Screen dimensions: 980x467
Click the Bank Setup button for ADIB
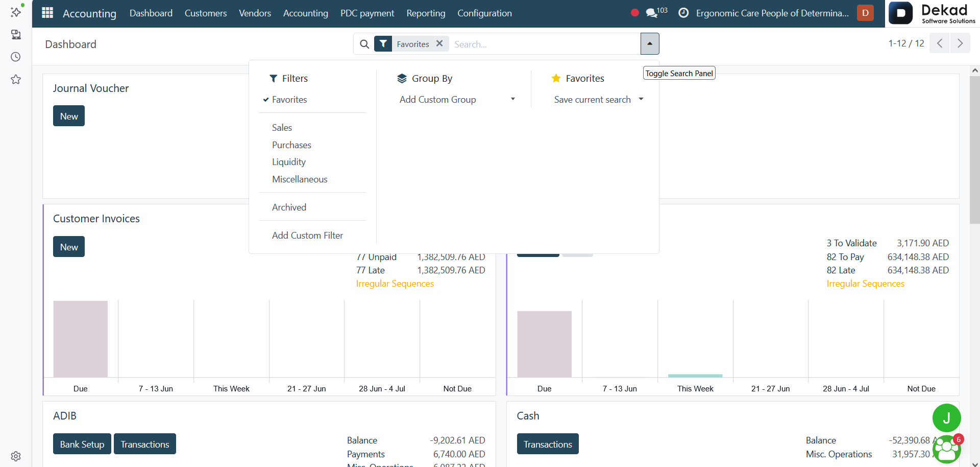point(82,444)
